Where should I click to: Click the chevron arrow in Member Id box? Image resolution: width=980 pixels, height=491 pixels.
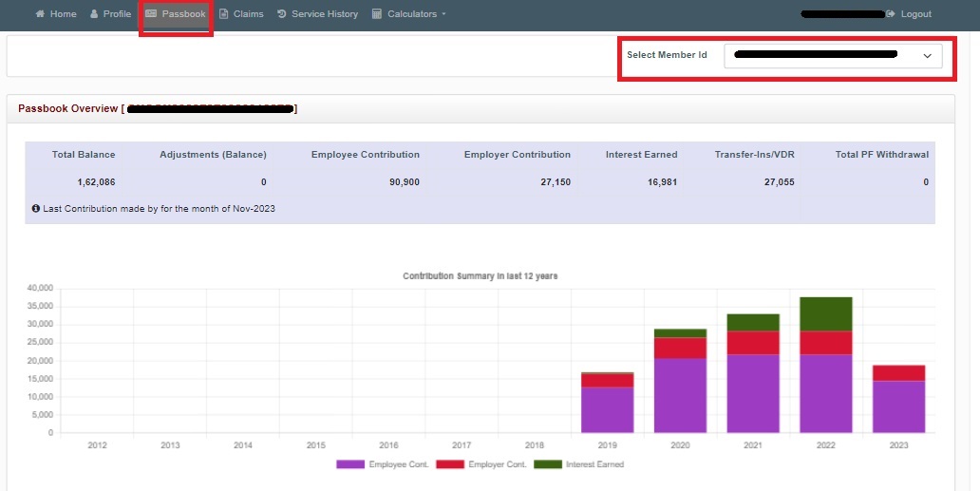point(928,56)
